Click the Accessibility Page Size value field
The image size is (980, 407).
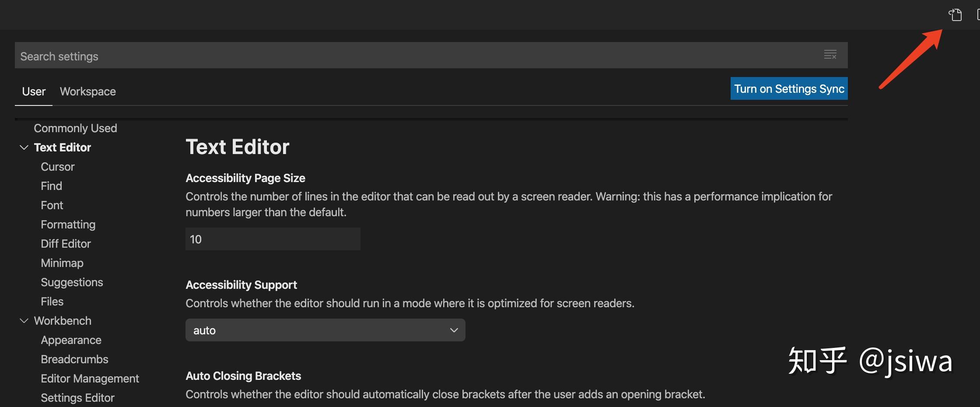coord(273,239)
